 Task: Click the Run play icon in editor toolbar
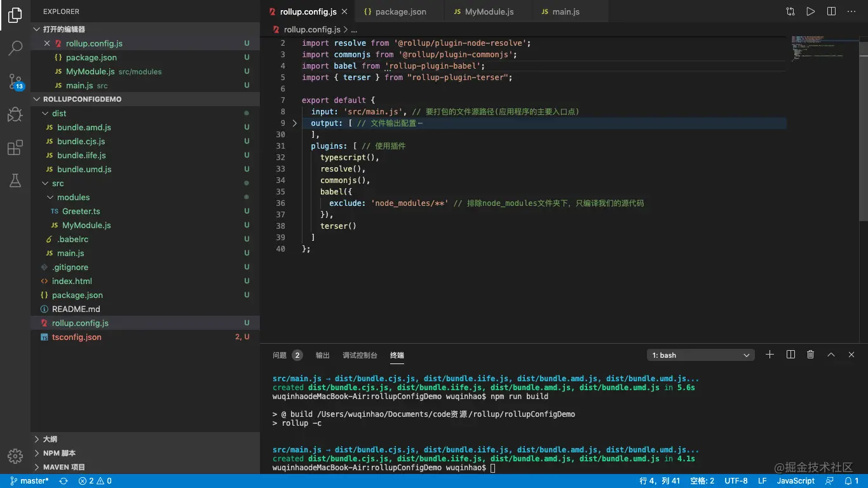pos(810,11)
